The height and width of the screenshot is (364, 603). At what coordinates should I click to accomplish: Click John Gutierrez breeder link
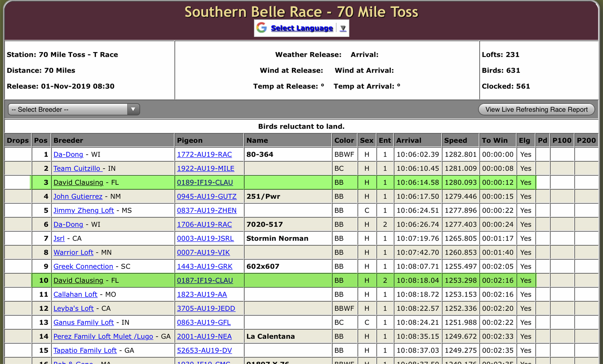[x=78, y=196]
